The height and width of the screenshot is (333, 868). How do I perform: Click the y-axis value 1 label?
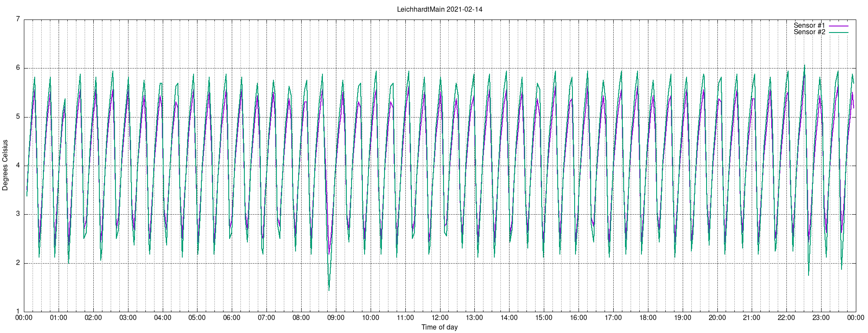tap(18, 311)
